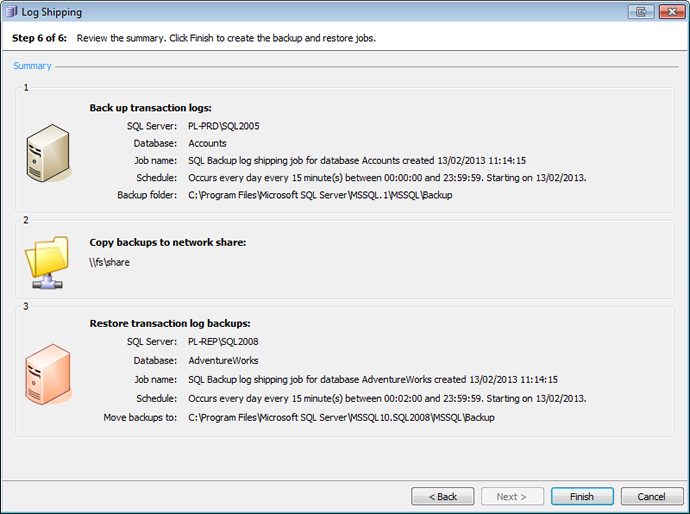Screen dimensions: 690x514
Task: Click the \\fs\share network path text
Action: coord(110,262)
